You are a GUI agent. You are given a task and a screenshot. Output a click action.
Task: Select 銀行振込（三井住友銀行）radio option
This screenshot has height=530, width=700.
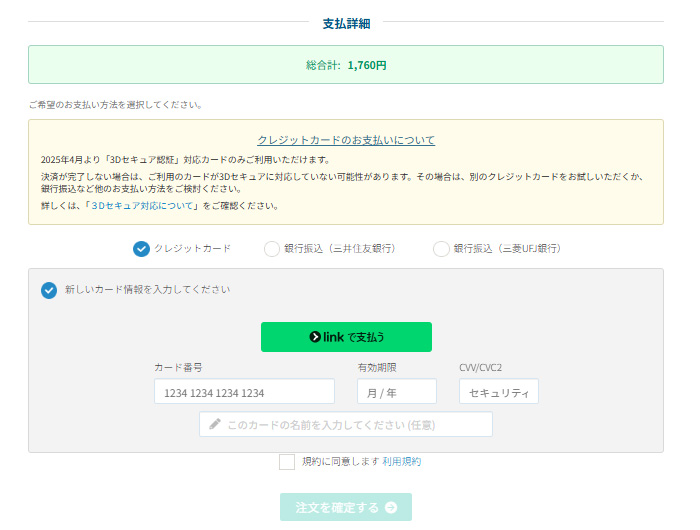271,249
